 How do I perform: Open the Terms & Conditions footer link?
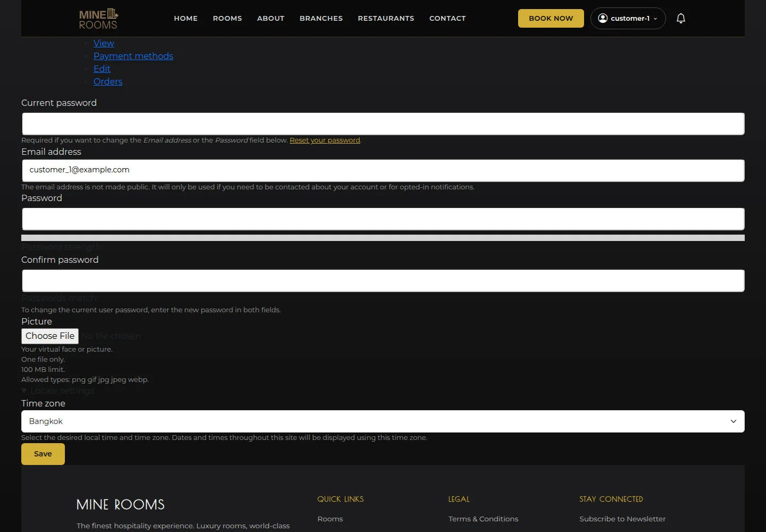[484, 519]
